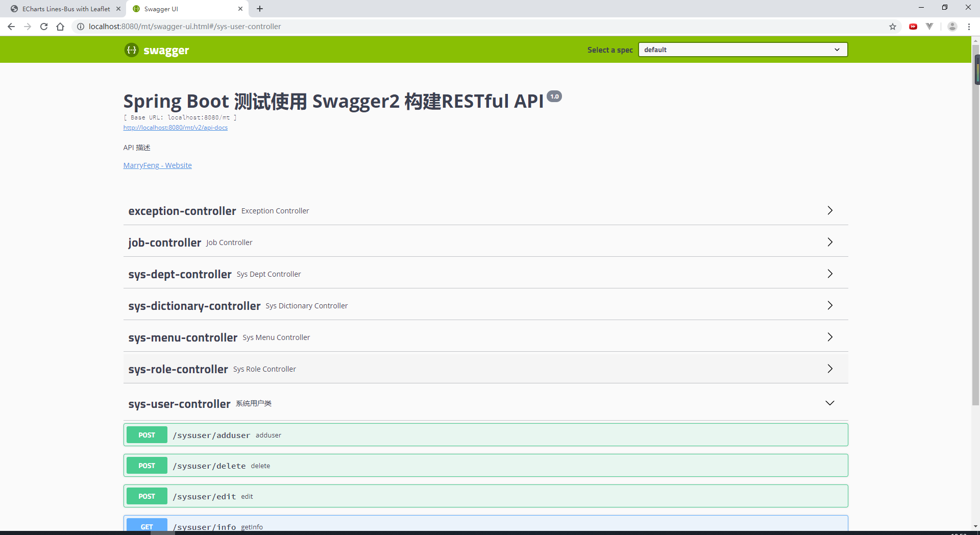The width and height of the screenshot is (980, 535).
Task: Open the red video extension icon
Action: tap(913, 27)
